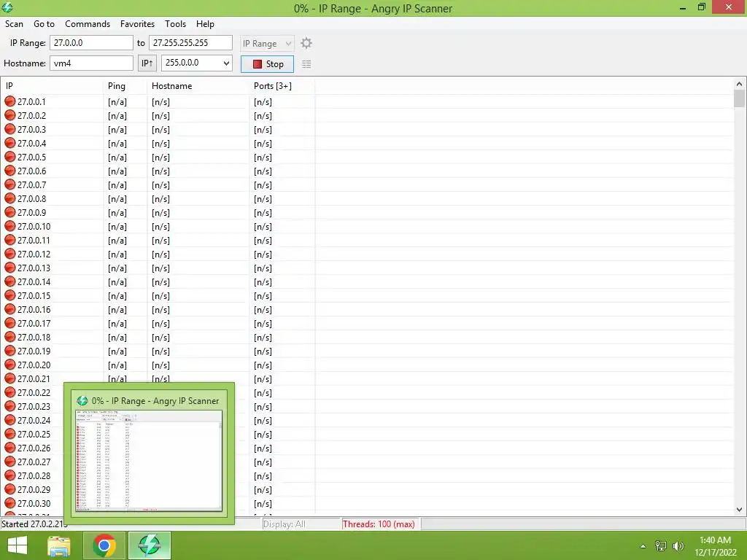Open the Windows Start button
The image size is (747, 560).
tap(18, 545)
